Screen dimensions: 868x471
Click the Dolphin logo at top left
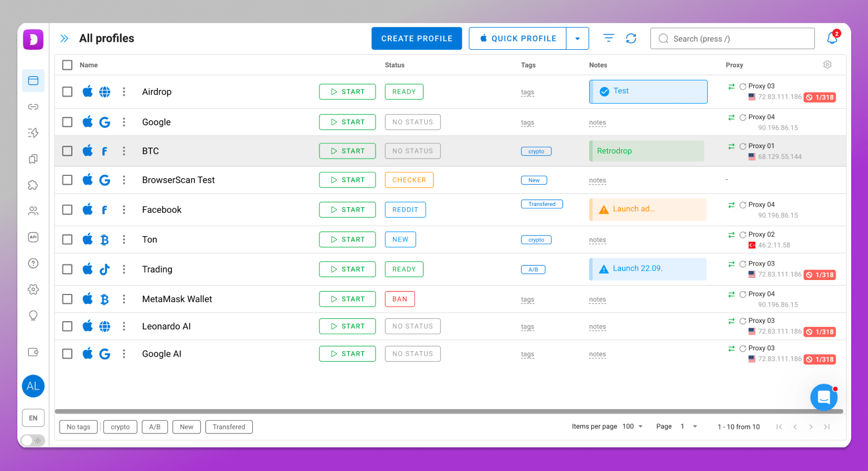tap(33, 39)
